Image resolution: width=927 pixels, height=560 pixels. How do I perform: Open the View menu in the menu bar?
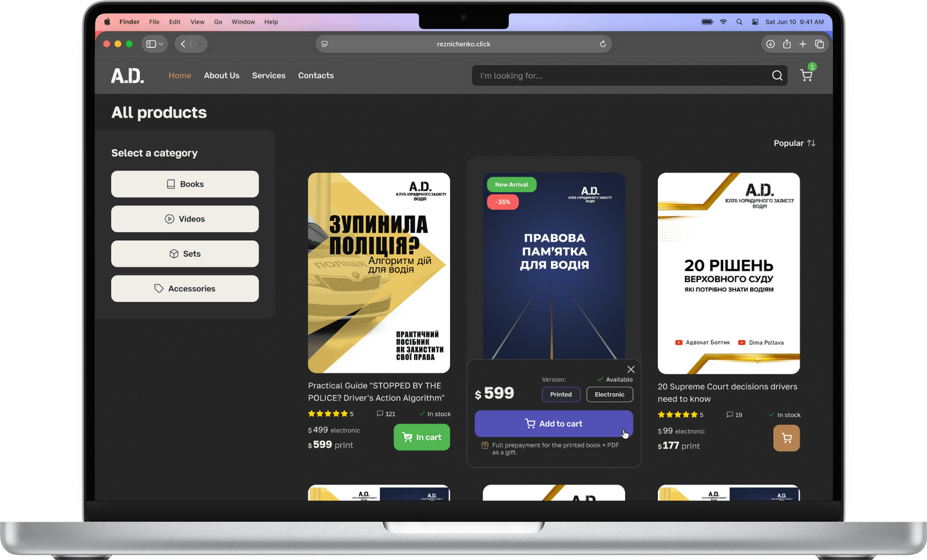point(198,22)
